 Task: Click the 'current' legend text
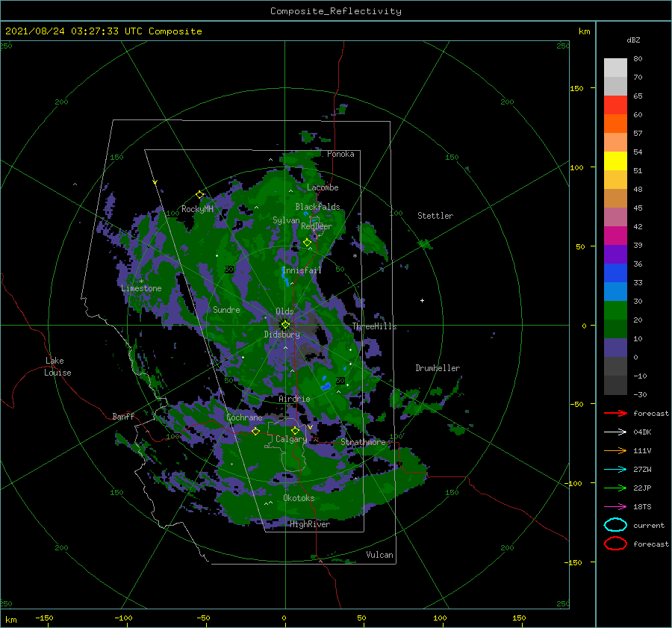[648, 525]
